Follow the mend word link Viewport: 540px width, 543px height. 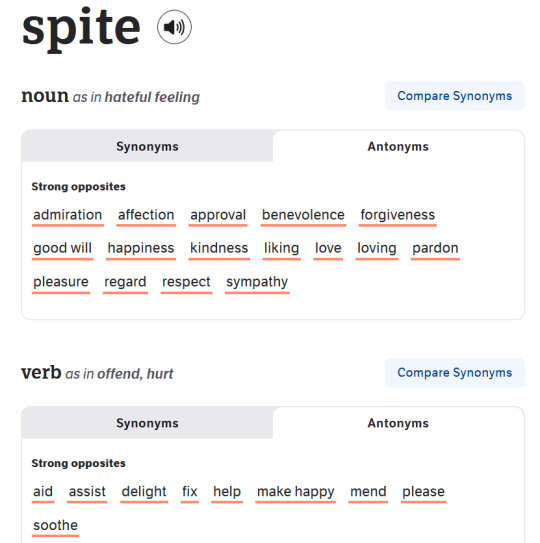tap(368, 492)
